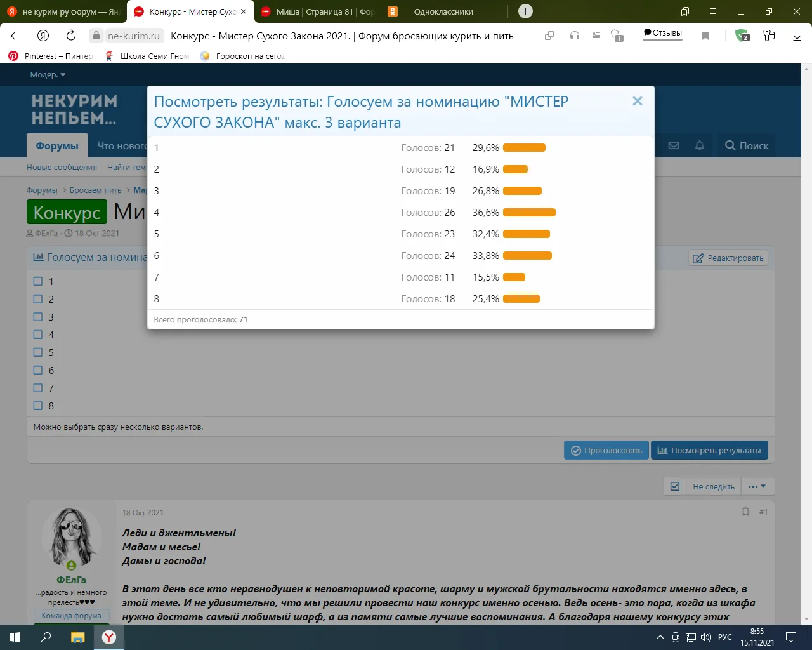Tick poll option 4 checkbox

coord(38,335)
